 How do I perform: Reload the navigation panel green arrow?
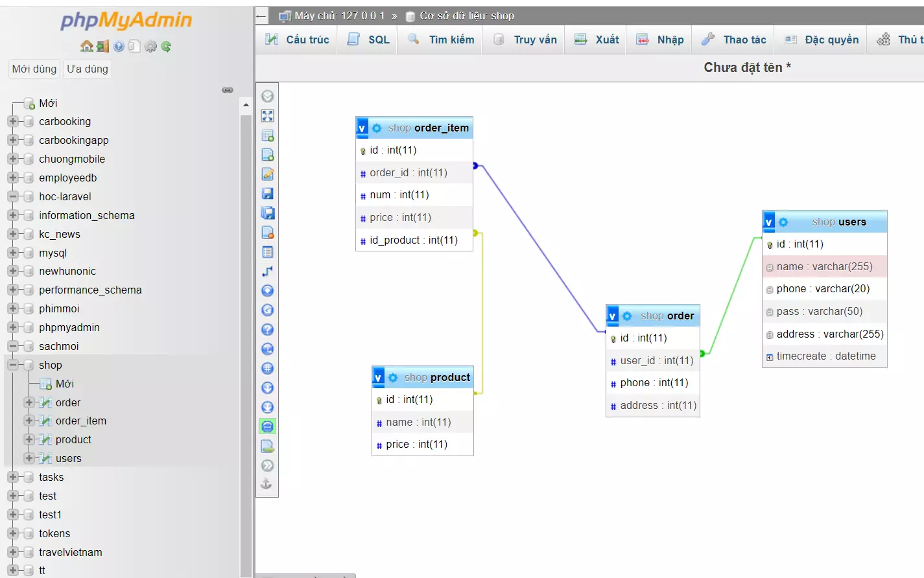[166, 46]
